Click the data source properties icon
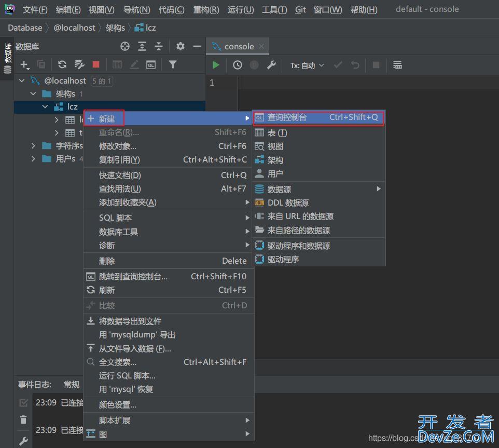499x448 pixels. tap(79, 65)
